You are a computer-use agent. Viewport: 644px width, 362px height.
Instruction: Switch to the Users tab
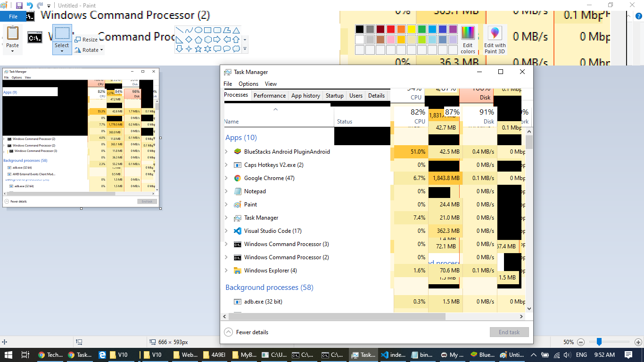coord(356,95)
